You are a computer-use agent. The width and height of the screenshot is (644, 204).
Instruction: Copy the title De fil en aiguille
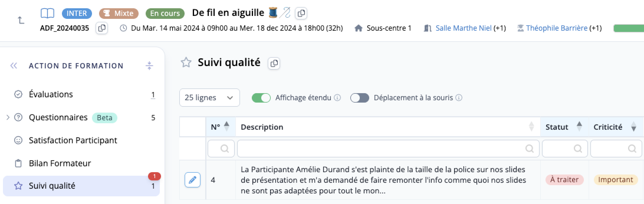coord(301,13)
